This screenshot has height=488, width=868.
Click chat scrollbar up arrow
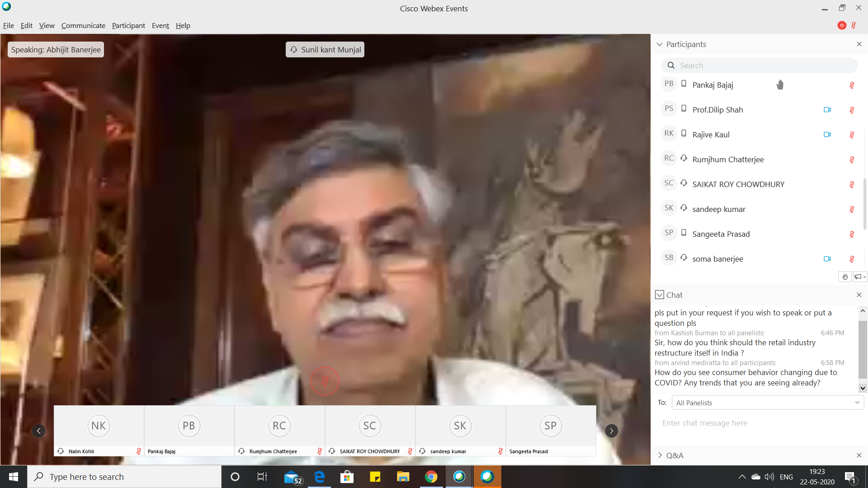[x=863, y=311]
